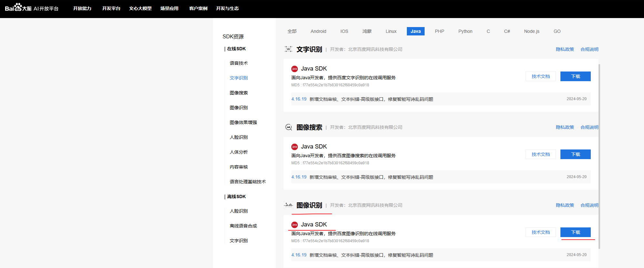Image resolution: width=644 pixels, height=268 pixels.
Task: Open 图像搜索 in the sidebar
Action: click(x=239, y=93)
